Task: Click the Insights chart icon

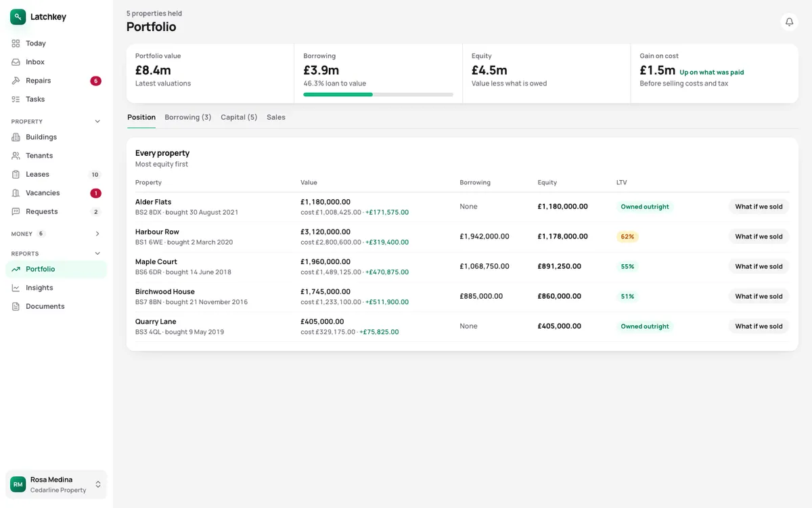Action: (16, 288)
